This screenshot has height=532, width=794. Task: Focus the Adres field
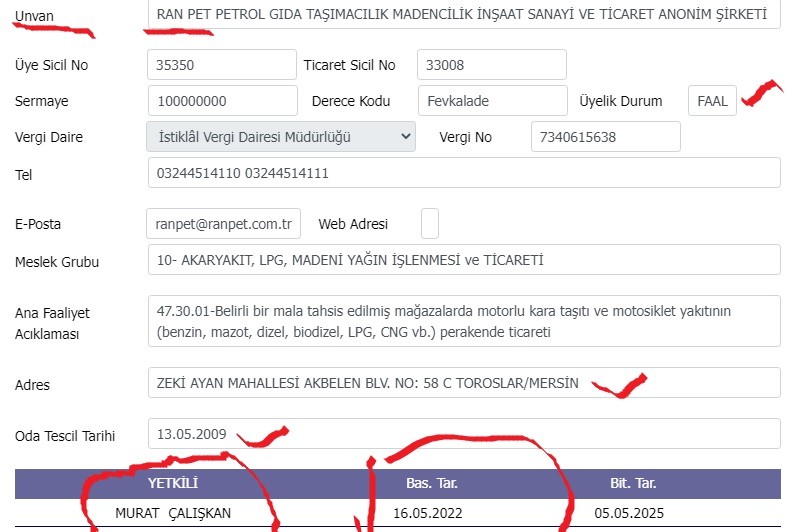pos(464,383)
